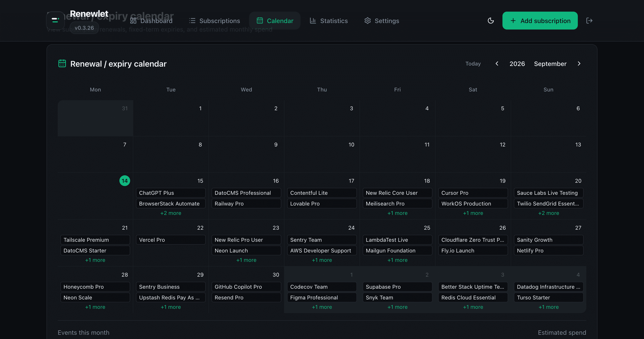
Task: Expand +2 more on September 20
Action: coord(549,213)
